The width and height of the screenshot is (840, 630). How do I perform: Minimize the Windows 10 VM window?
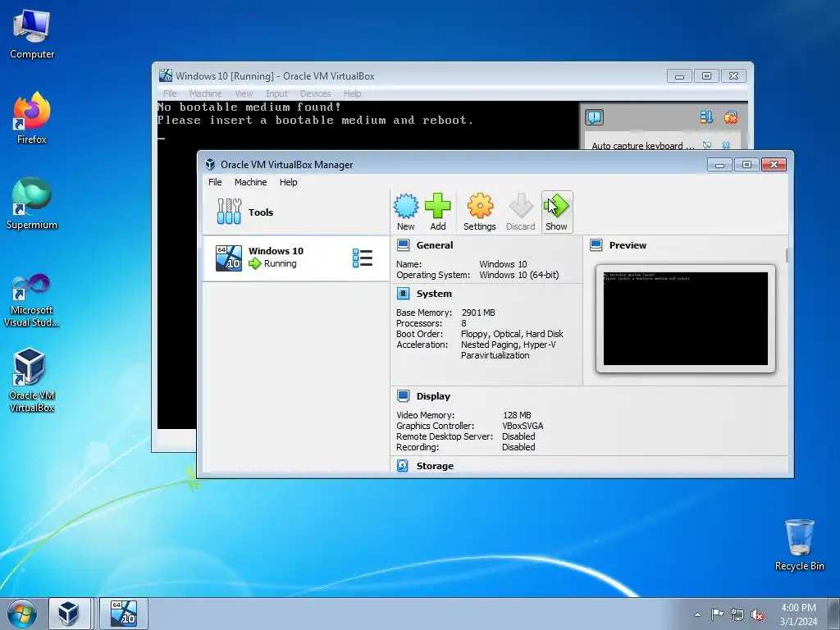pos(679,76)
